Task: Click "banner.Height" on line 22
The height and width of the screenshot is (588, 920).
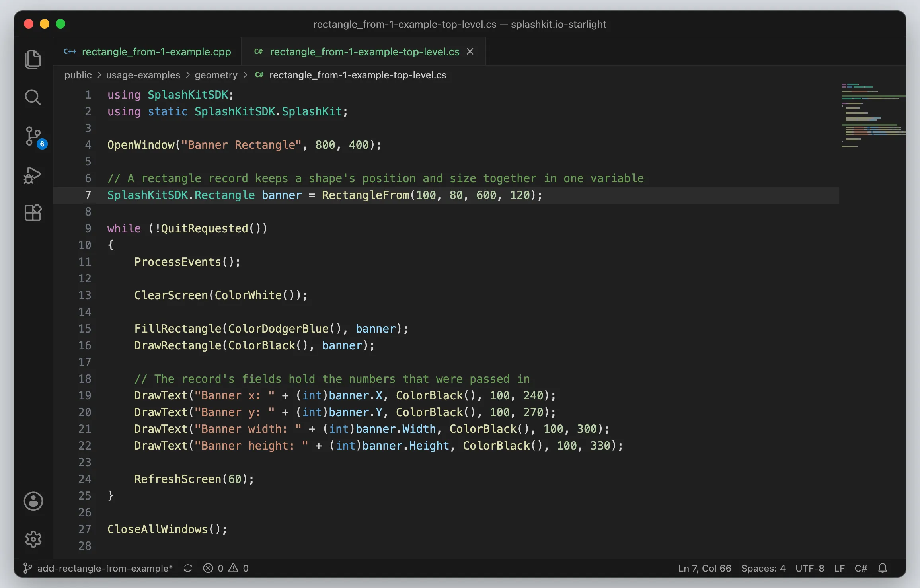Action: [406, 446]
